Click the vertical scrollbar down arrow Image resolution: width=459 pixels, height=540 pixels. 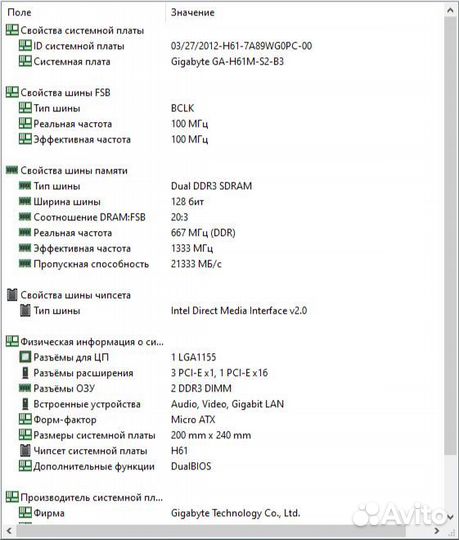coord(450,517)
